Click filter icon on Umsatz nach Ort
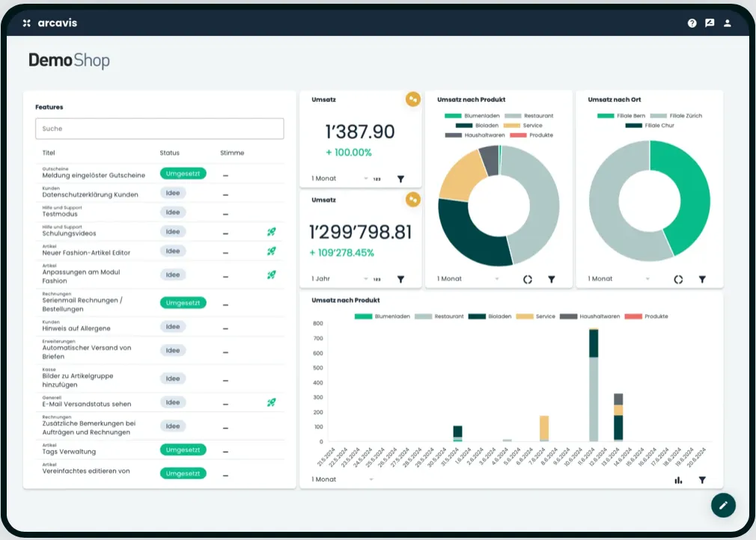Screen dimensions: 756x540 702,279
